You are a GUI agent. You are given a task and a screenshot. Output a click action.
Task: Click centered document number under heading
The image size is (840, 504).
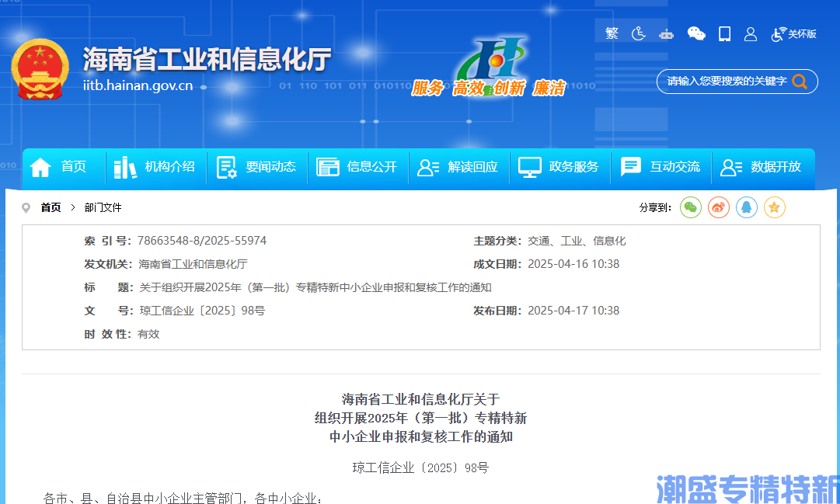click(x=420, y=468)
